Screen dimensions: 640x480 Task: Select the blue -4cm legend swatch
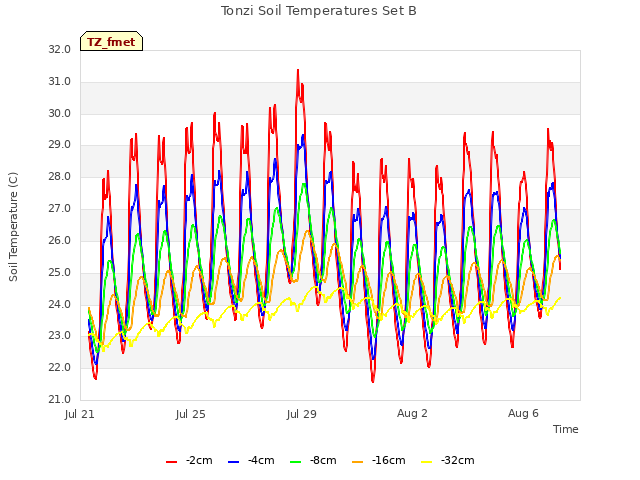click(233, 461)
